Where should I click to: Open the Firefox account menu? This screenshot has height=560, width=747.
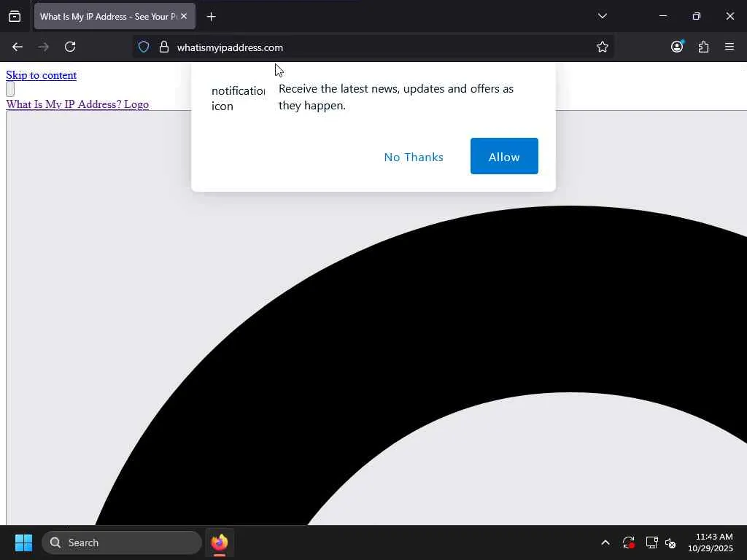(677, 46)
